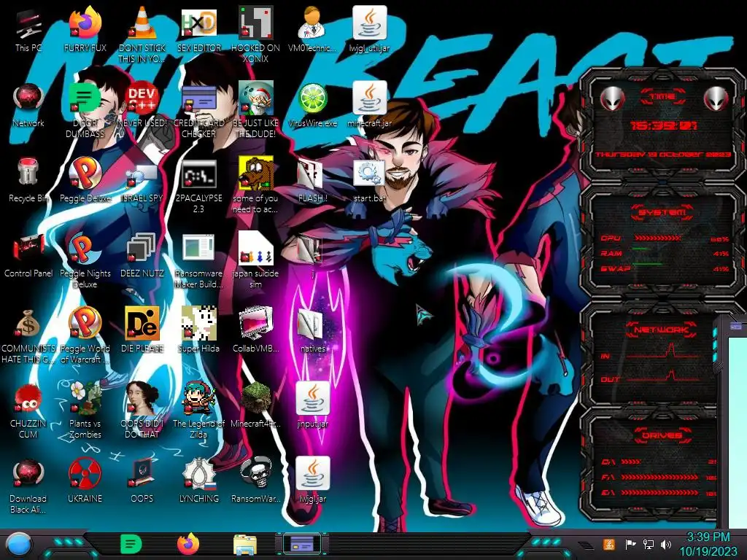Select the UKRAINE radiation icon
The width and height of the screenshot is (747, 560).
pyautogui.click(x=85, y=474)
